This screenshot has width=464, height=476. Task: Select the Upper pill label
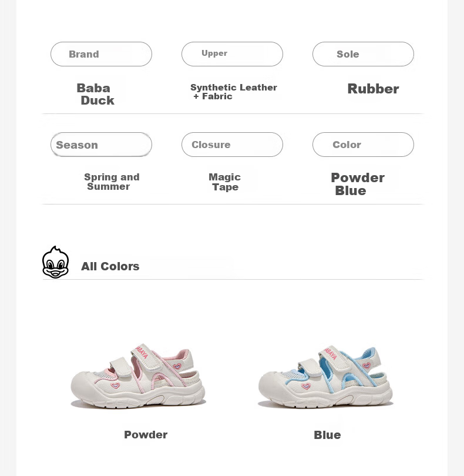[x=232, y=54]
